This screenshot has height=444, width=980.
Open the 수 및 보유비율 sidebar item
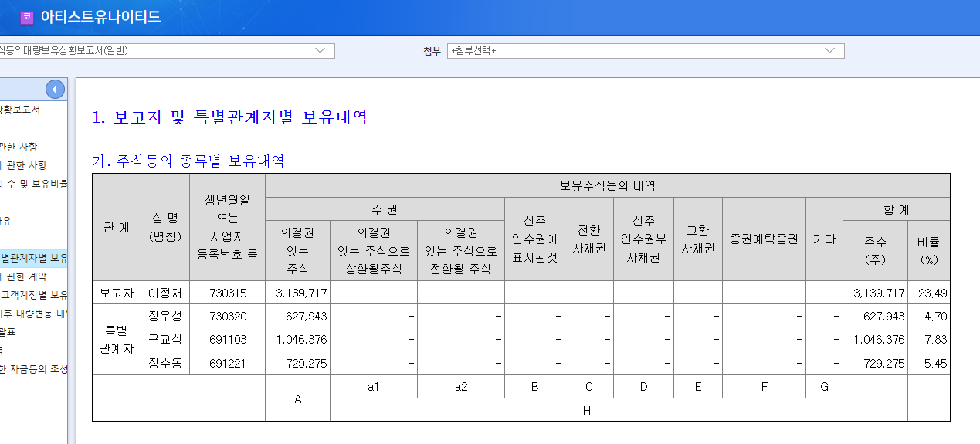34,184
